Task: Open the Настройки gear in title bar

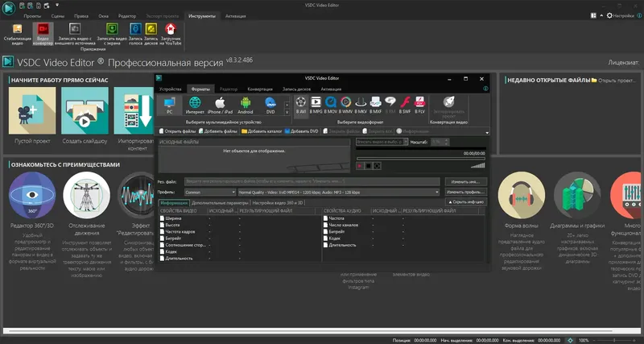Action: [x=609, y=15]
